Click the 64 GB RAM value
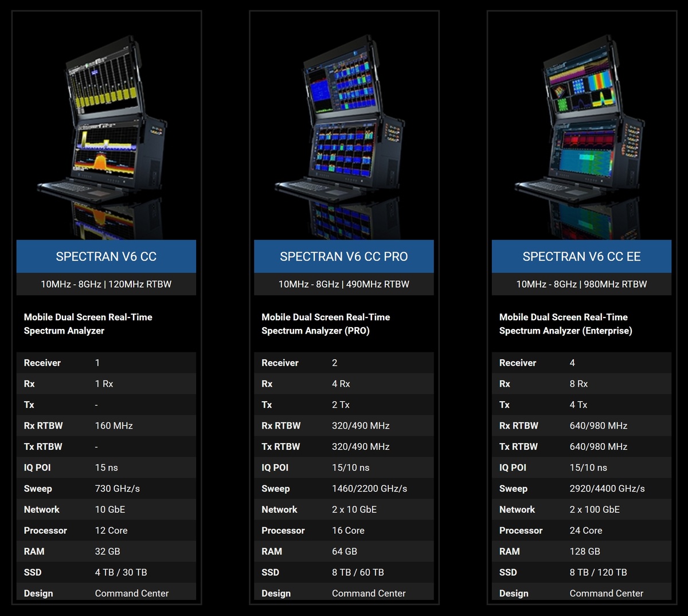 (345, 551)
